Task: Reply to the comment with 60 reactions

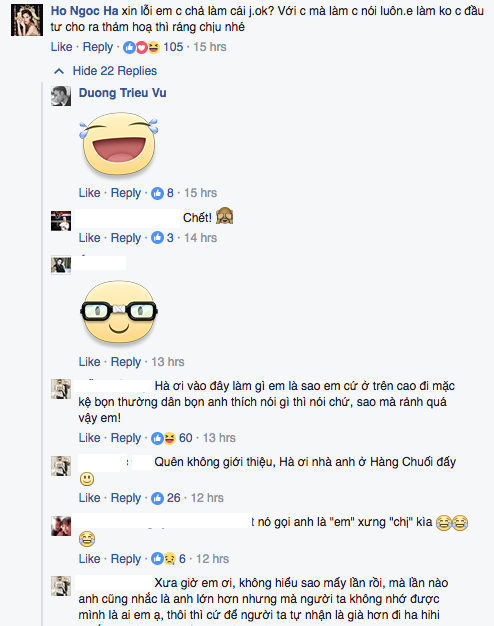Action: click(x=126, y=438)
